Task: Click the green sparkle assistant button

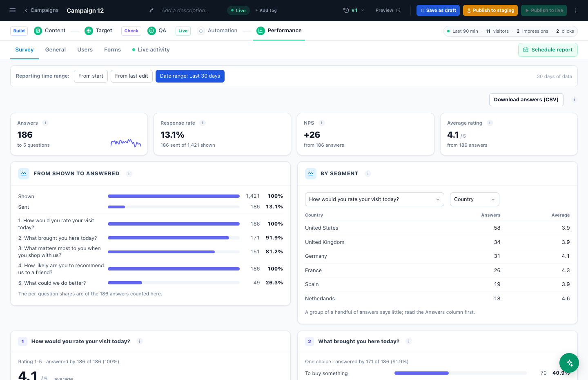Action: tap(569, 363)
